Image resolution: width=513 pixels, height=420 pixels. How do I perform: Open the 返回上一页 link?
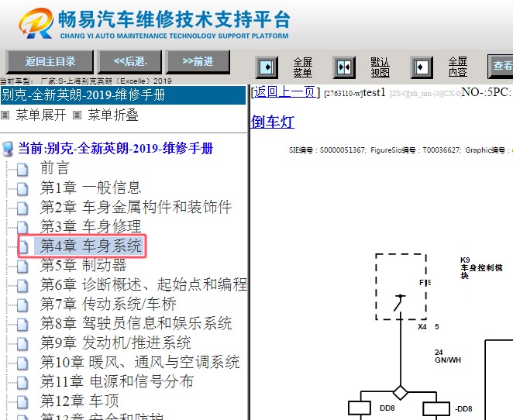click(x=284, y=92)
